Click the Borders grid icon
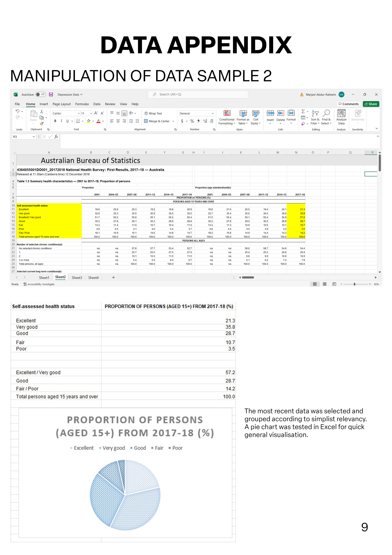This screenshot has height=555, width=392. (x=78, y=121)
